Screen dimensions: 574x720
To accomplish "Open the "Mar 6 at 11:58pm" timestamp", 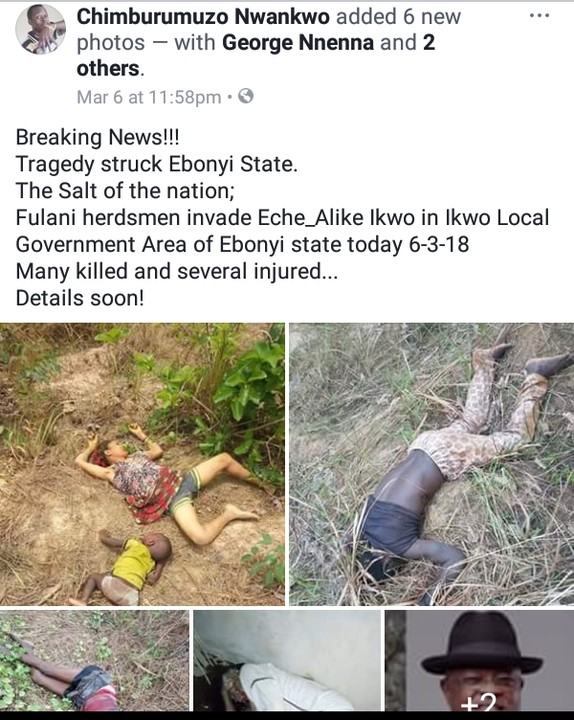I will click(149, 97).
